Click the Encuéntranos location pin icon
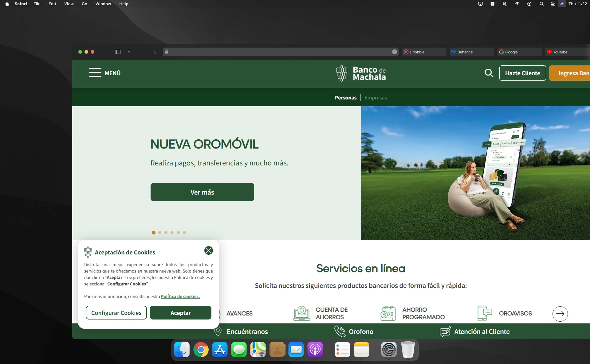590x364 pixels. [218, 331]
